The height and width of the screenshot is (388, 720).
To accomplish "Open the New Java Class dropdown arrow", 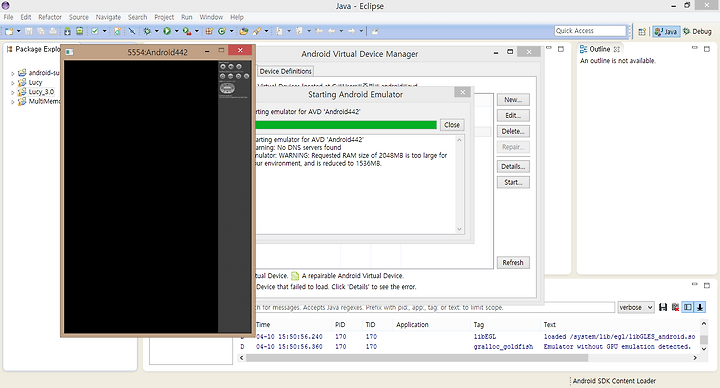I will (x=231, y=31).
